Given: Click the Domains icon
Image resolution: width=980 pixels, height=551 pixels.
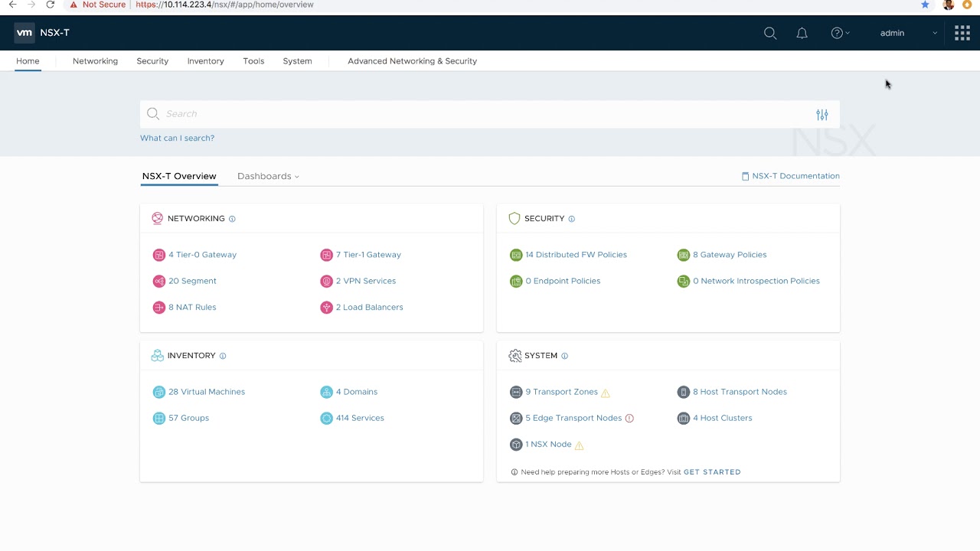Looking at the screenshot, I should coord(327,392).
